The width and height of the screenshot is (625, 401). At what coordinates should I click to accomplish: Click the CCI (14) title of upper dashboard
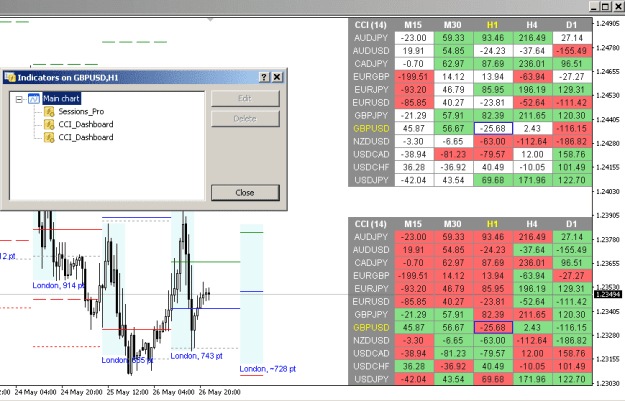click(371, 25)
